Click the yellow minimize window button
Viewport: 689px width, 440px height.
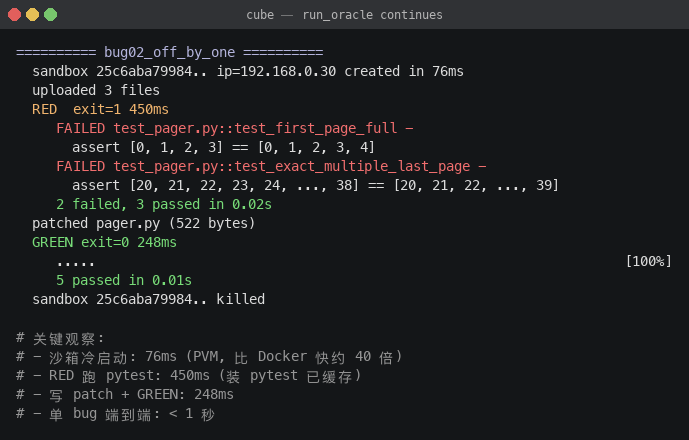pos(33,15)
